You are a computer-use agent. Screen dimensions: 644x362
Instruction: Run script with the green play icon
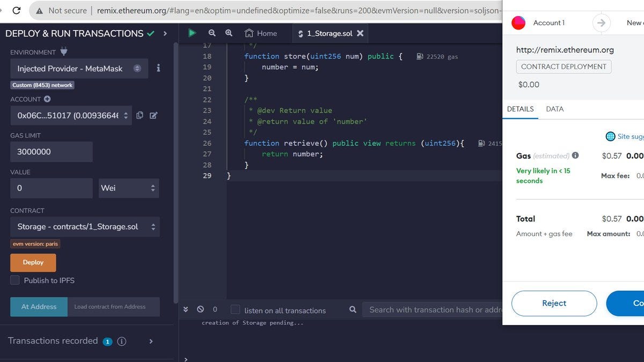192,33
